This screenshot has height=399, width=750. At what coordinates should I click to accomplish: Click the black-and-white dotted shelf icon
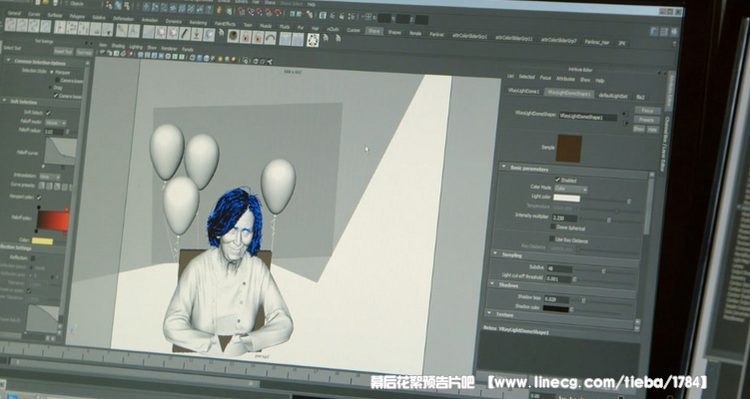coord(313,40)
